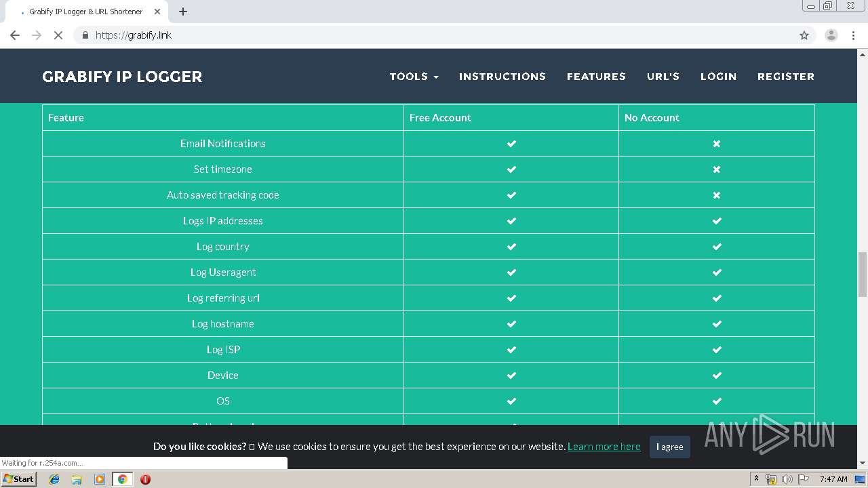Go to the FEATURES nav item
The height and width of the screenshot is (488, 868).
point(596,77)
